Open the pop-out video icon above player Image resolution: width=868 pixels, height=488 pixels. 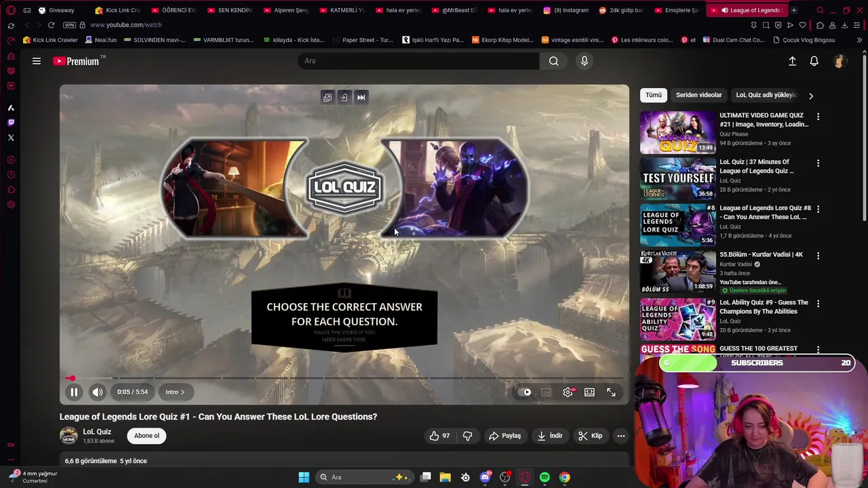pos(327,98)
